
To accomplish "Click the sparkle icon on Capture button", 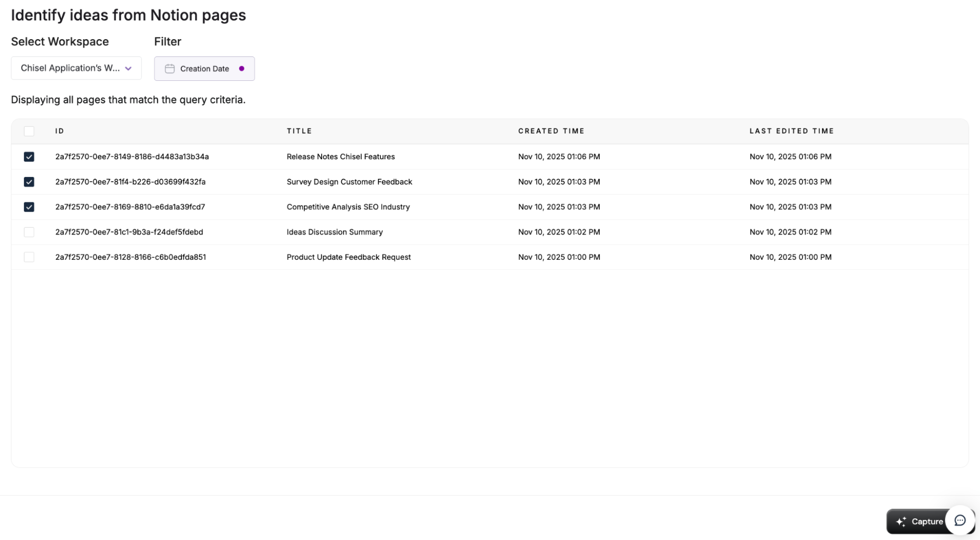I will (901, 522).
